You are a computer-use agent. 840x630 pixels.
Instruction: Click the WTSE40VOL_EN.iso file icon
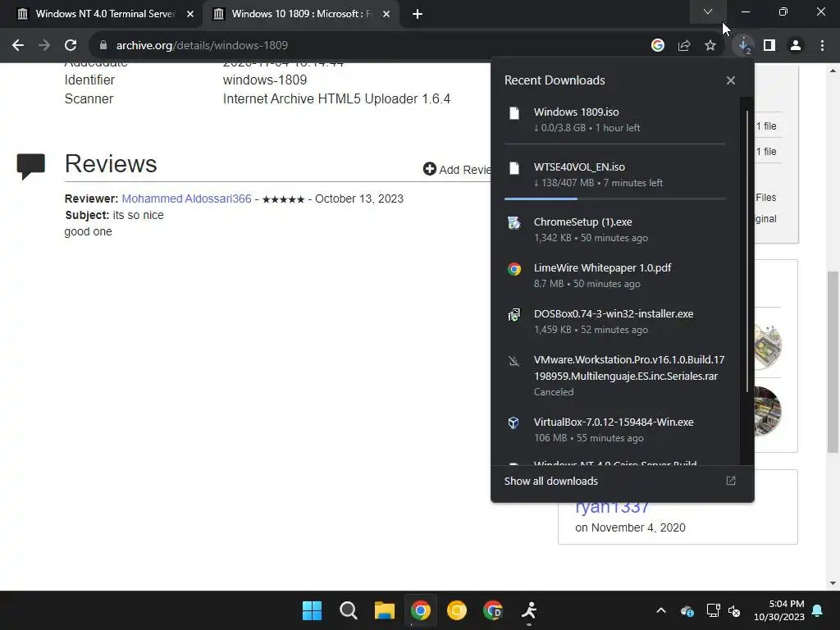click(x=514, y=168)
